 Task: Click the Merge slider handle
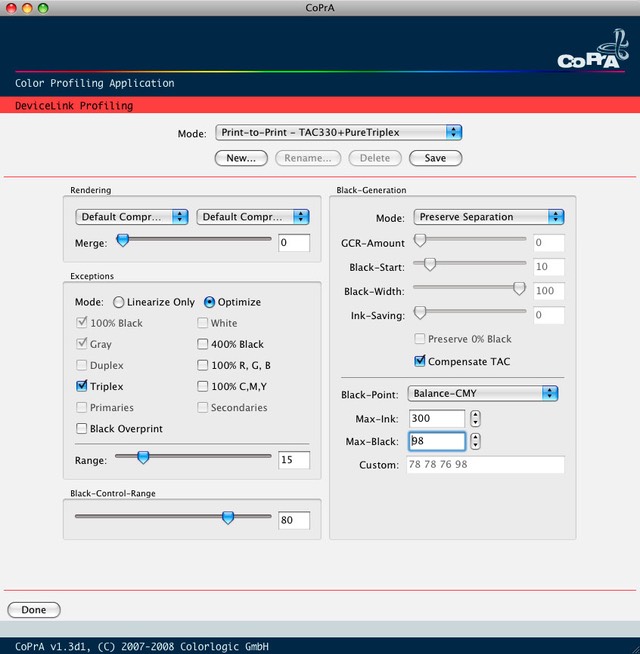click(x=123, y=240)
